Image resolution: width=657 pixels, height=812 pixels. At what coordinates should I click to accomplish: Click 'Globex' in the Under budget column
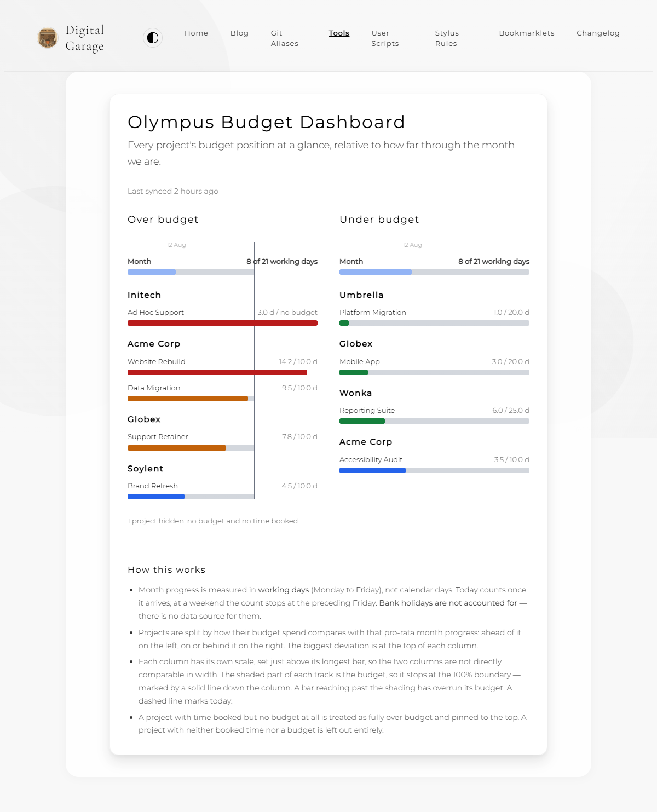tap(356, 344)
